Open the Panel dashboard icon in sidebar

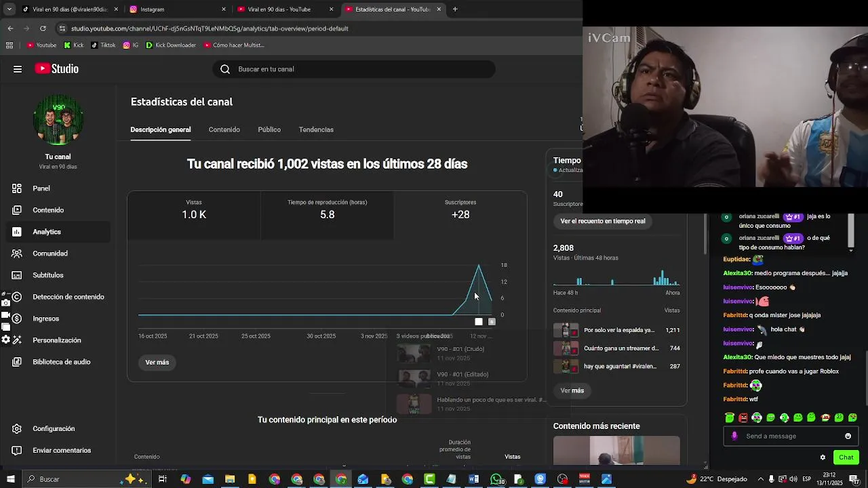17,188
